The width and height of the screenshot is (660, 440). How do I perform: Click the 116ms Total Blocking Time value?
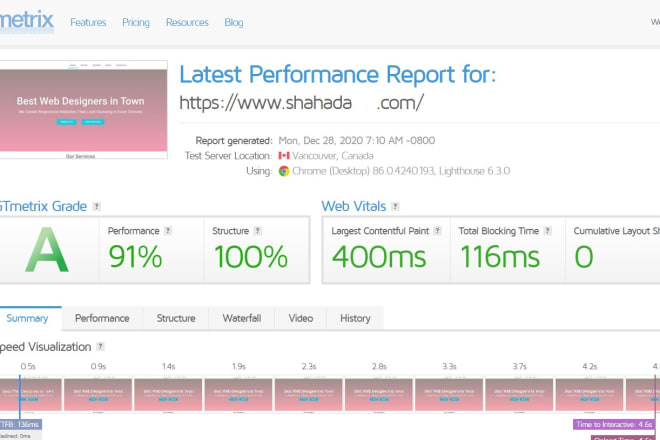(500, 256)
